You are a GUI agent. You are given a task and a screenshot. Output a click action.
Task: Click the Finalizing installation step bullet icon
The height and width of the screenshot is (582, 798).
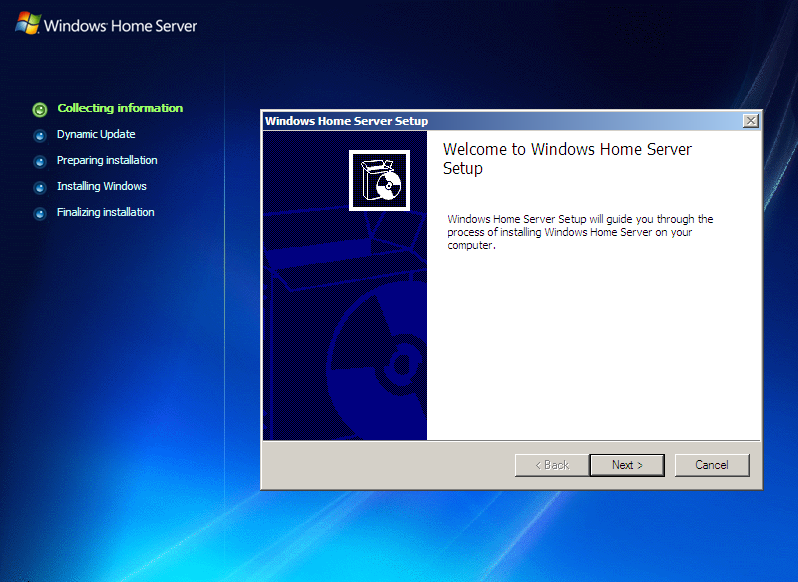pyautogui.click(x=40, y=214)
